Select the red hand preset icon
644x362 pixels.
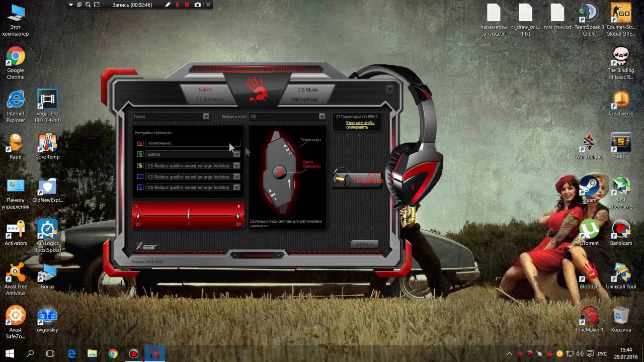pyautogui.click(x=140, y=143)
